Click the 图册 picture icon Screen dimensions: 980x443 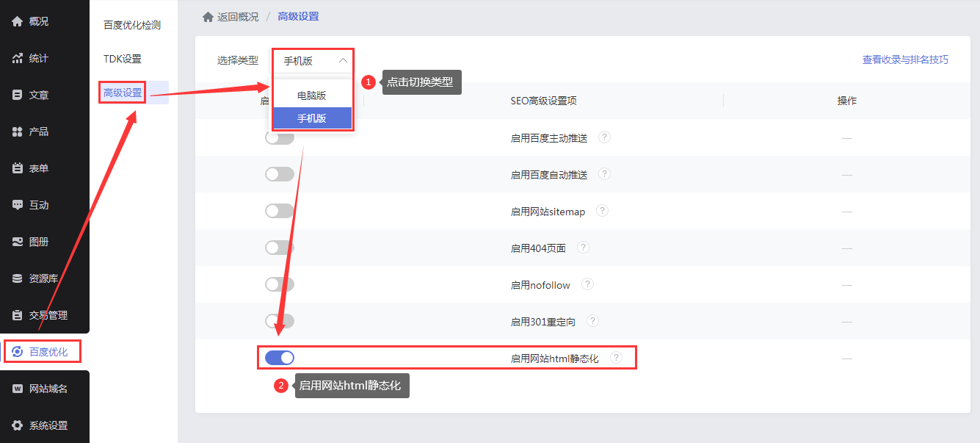point(18,242)
